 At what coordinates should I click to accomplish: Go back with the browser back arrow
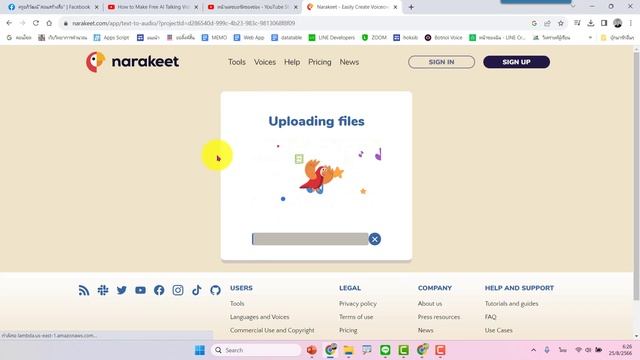pyautogui.click(x=9, y=23)
